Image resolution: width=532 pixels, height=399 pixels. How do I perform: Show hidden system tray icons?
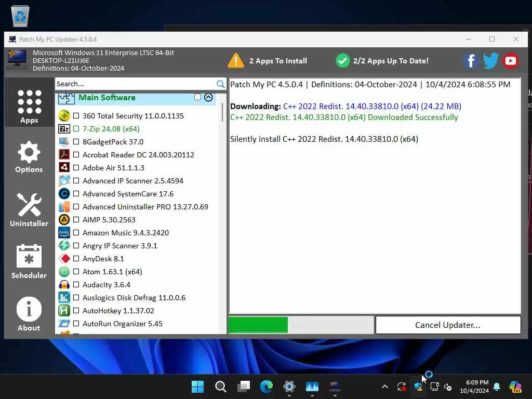tap(385, 387)
